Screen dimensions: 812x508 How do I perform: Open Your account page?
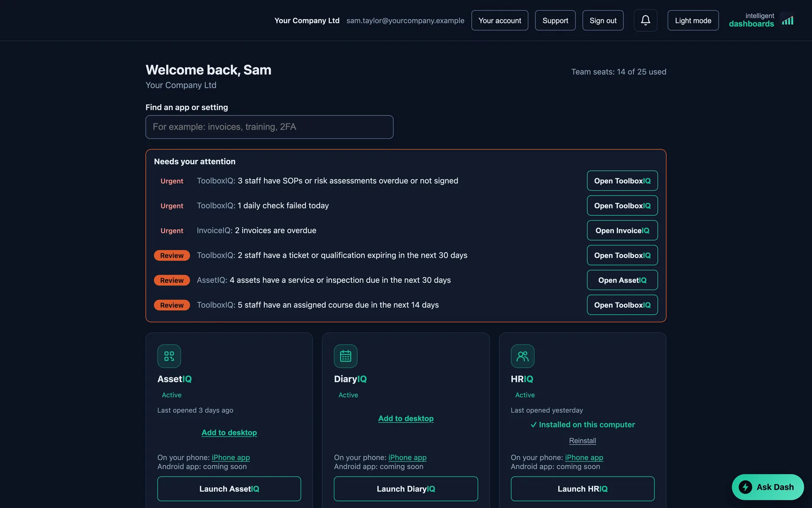click(x=500, y=20)
